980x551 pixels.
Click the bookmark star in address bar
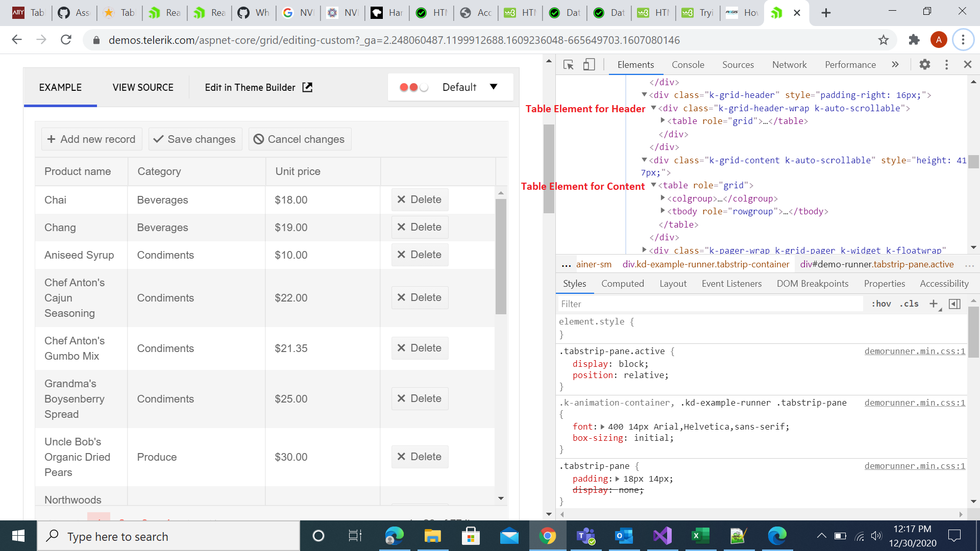884,40
